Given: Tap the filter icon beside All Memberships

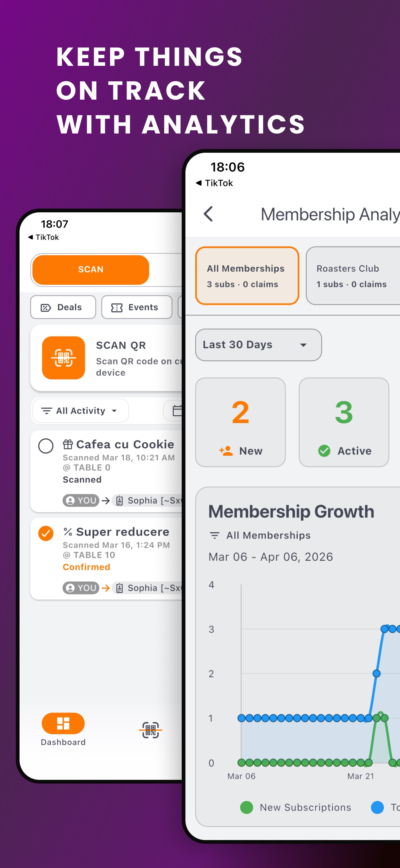Looking at the screenshot, I should tap(215, 535).
